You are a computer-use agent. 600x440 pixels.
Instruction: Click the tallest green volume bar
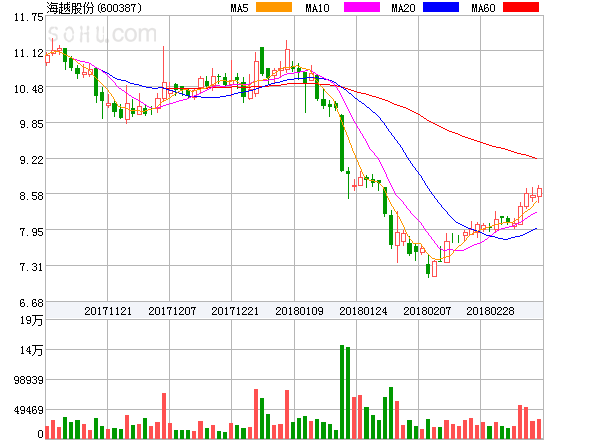342,392
